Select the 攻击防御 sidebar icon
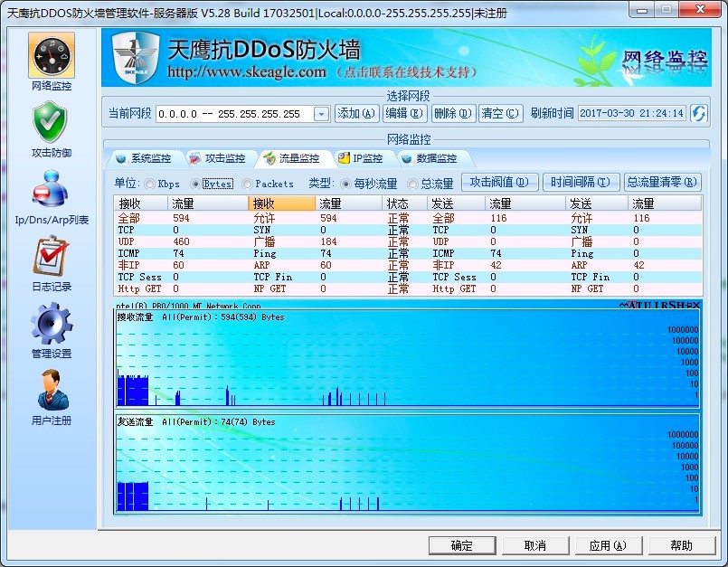Viewport: 728px width, 567px height. [x=50, y=120]
